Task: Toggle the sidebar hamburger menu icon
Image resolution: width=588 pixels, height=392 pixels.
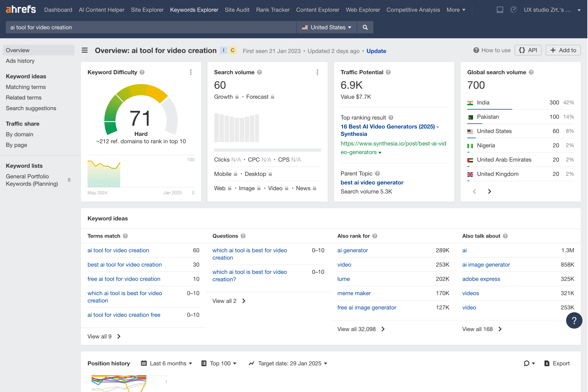Action: point(85,51)
